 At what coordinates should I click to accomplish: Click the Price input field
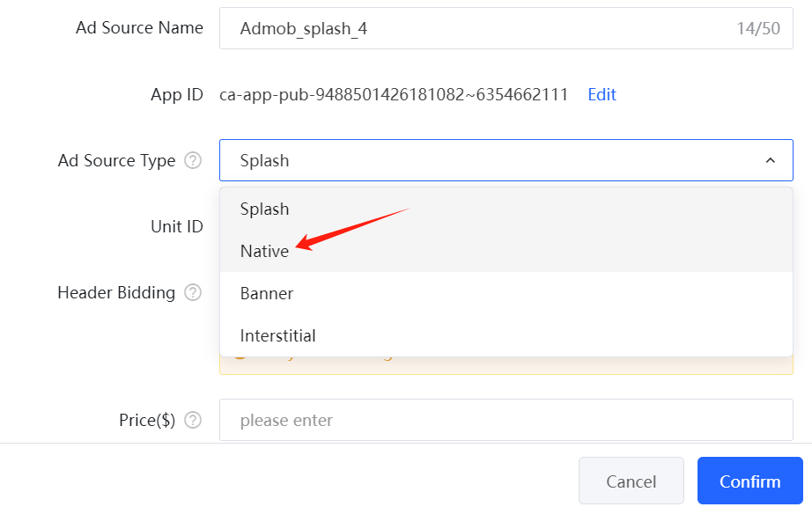506,421
